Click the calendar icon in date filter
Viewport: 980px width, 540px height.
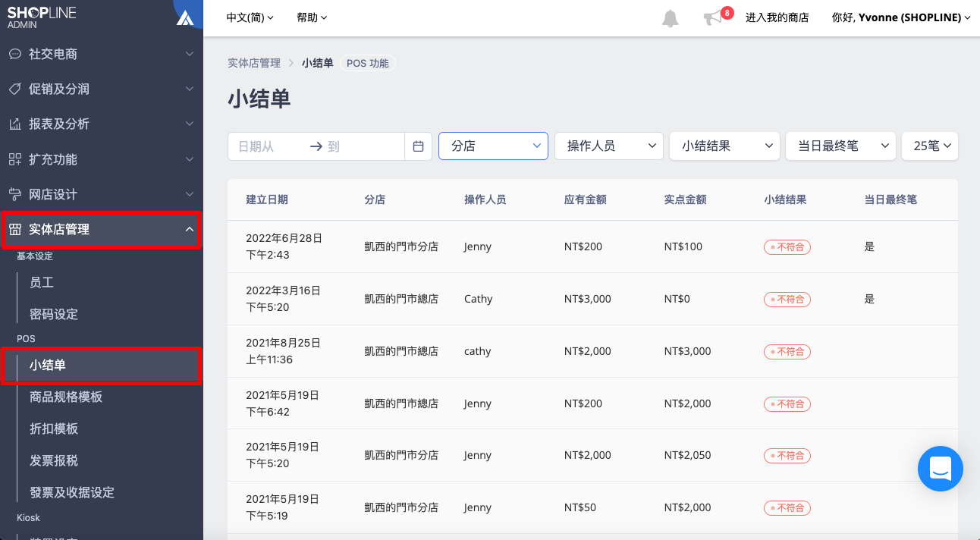click(418, 146)
